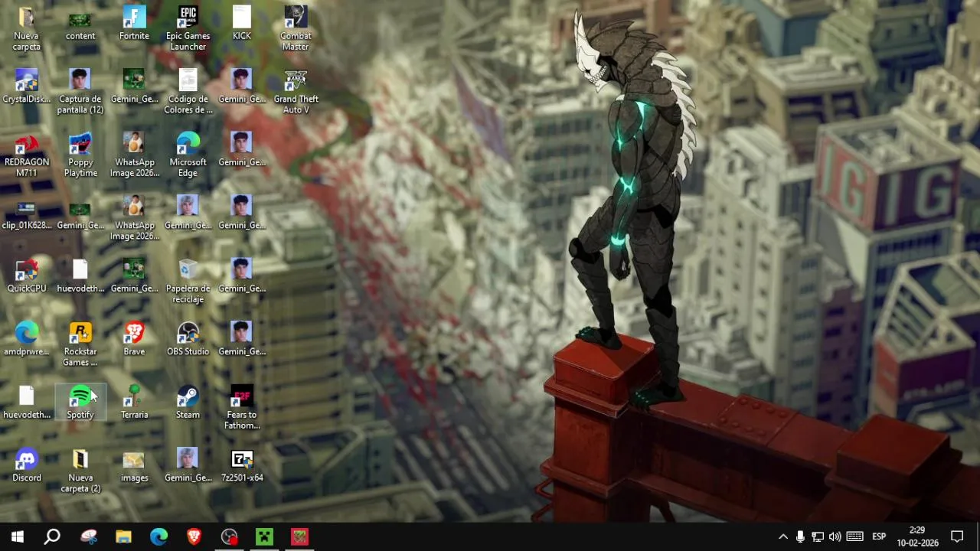Select the Rockstar Games launcher shortcut
Screen dimensions: 980x551
pos(80,344)
